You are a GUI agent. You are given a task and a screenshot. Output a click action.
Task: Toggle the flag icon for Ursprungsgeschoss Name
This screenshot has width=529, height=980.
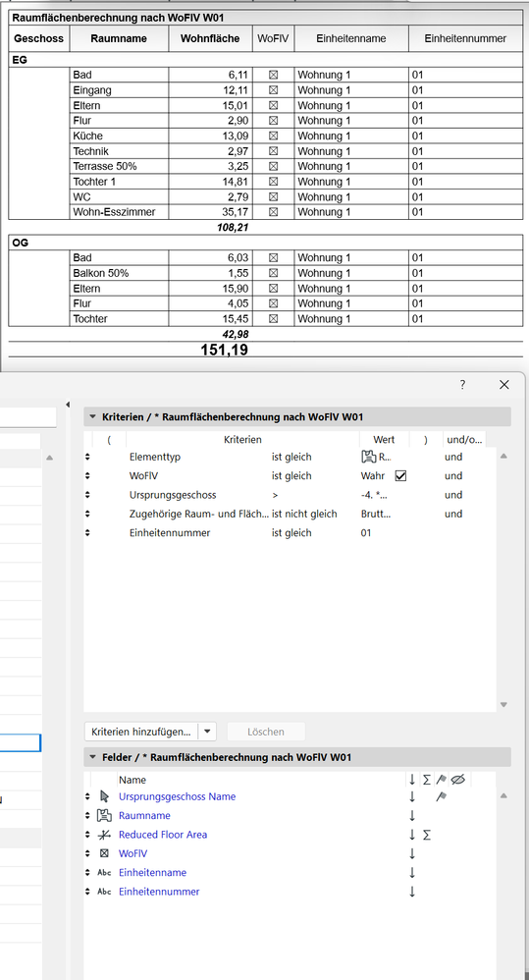pos(442,796)
